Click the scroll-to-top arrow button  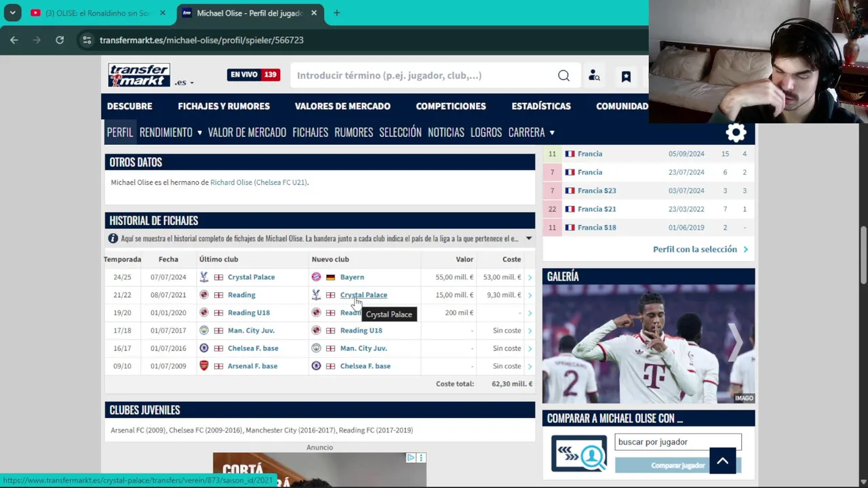coord(722,461)
